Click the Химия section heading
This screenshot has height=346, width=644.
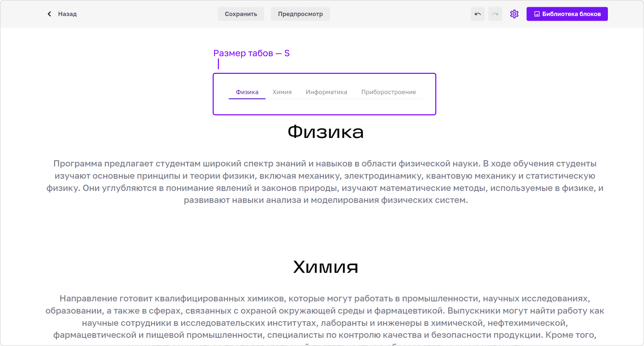[325, 267]
